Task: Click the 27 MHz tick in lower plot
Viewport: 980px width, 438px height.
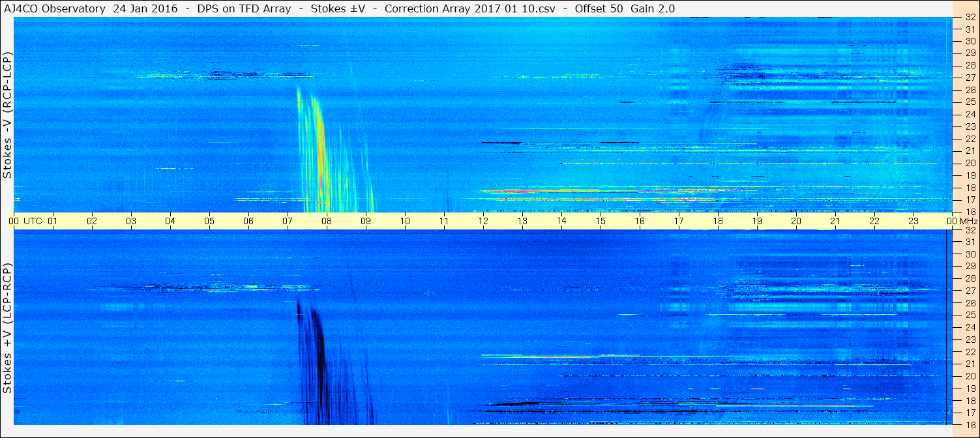Action: tap(970, 291)
